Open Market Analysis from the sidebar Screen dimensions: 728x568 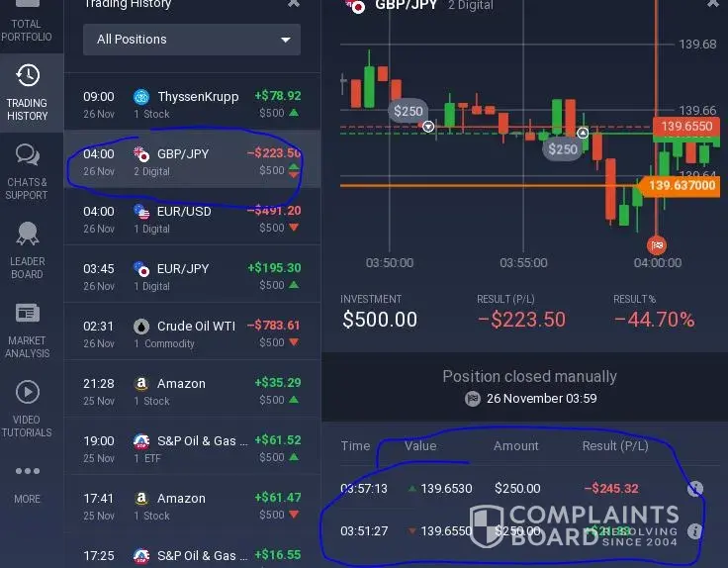(x=27, y=331)
